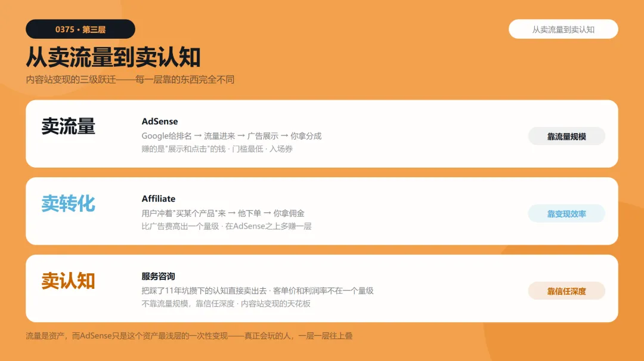Viewport: 644px width, 361px height.
Task: Click the orange "卖认知" card title
Action: point(68,280)
